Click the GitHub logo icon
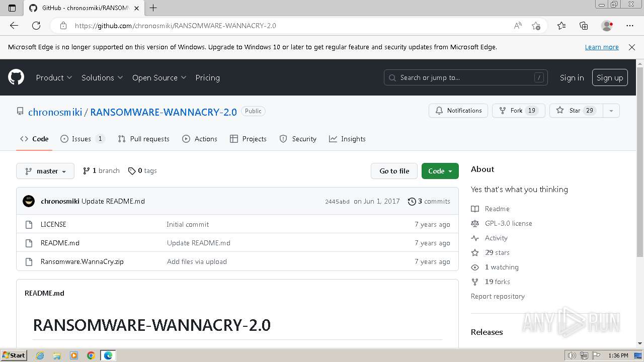 click(x=16, y=77)
